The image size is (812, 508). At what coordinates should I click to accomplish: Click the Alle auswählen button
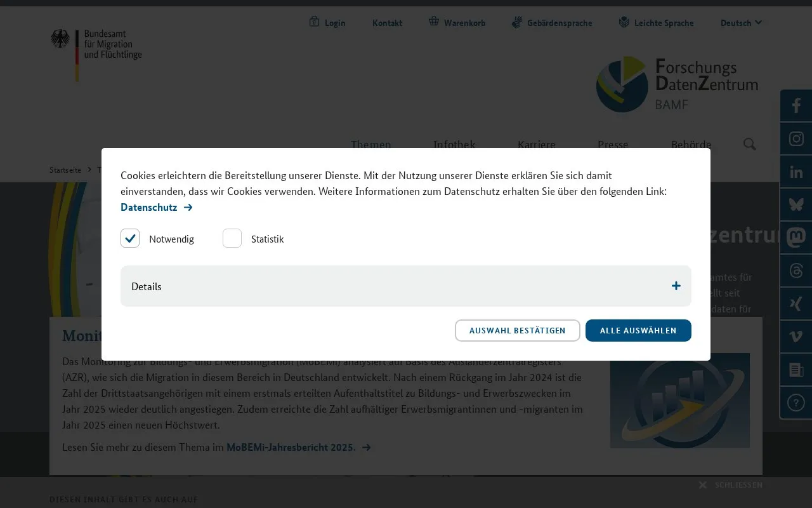(x=638, y=330)
